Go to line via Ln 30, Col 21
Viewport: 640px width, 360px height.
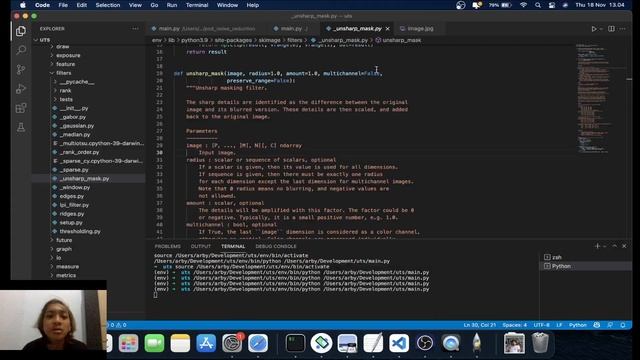480,325
